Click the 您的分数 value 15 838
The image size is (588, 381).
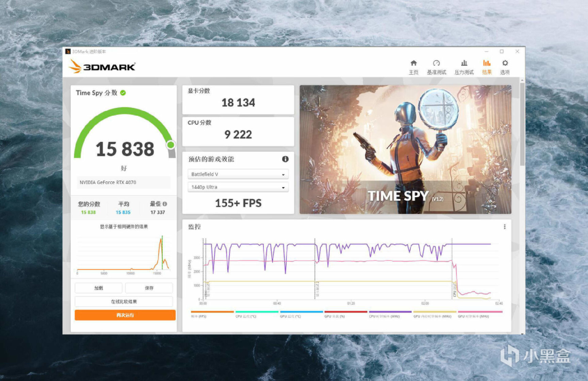88,212
